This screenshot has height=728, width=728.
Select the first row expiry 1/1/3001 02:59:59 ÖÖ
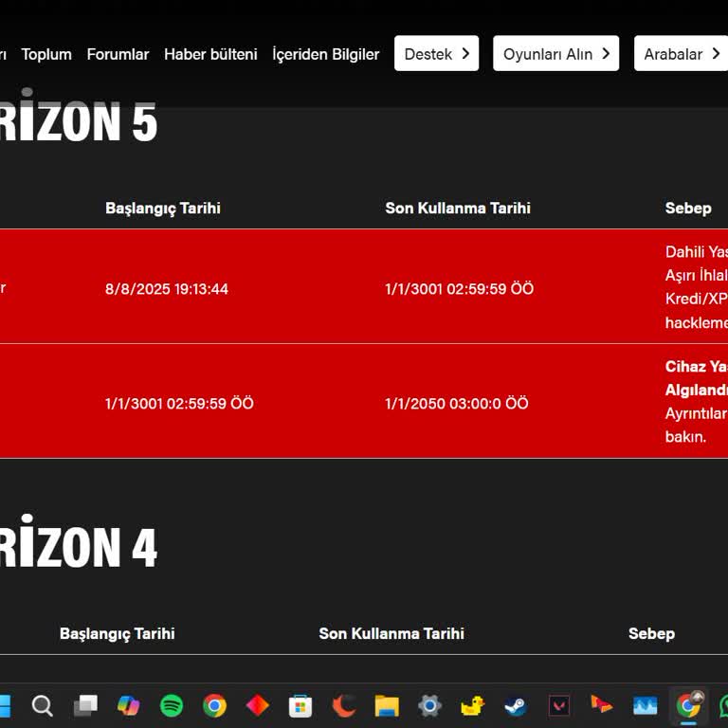(459, 289)
